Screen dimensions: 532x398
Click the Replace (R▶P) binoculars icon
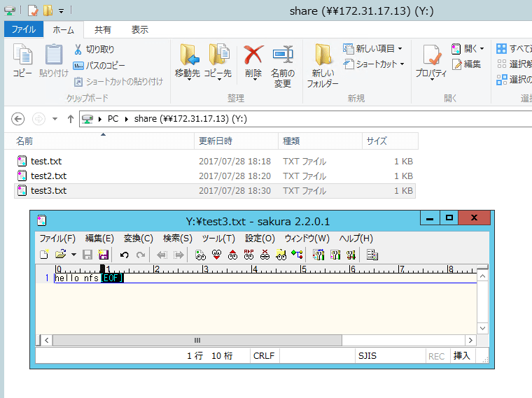[x=248, y=255]
